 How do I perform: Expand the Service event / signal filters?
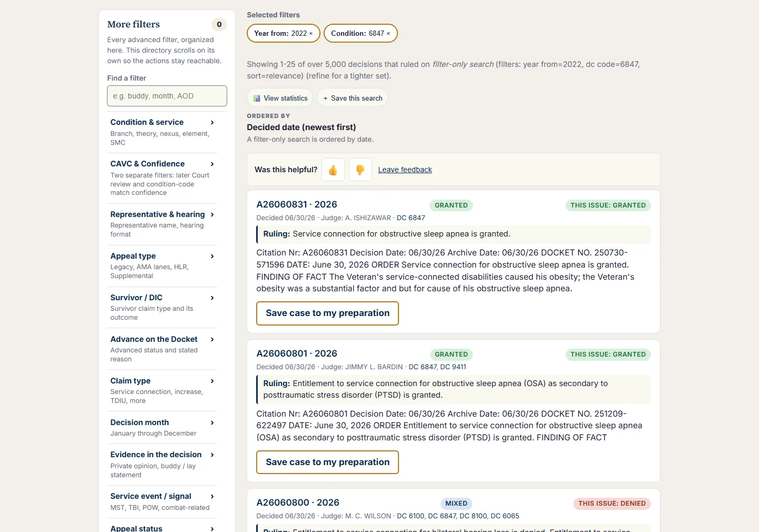[x=162, y=501]
